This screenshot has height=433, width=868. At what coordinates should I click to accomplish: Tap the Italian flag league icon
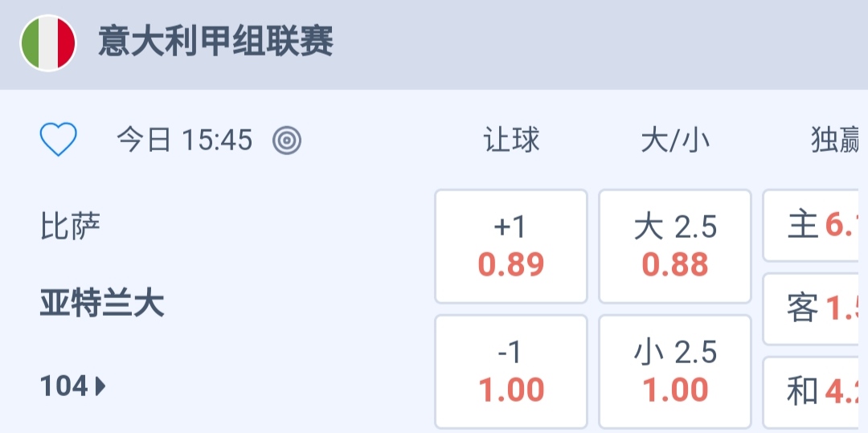[48, 43]
